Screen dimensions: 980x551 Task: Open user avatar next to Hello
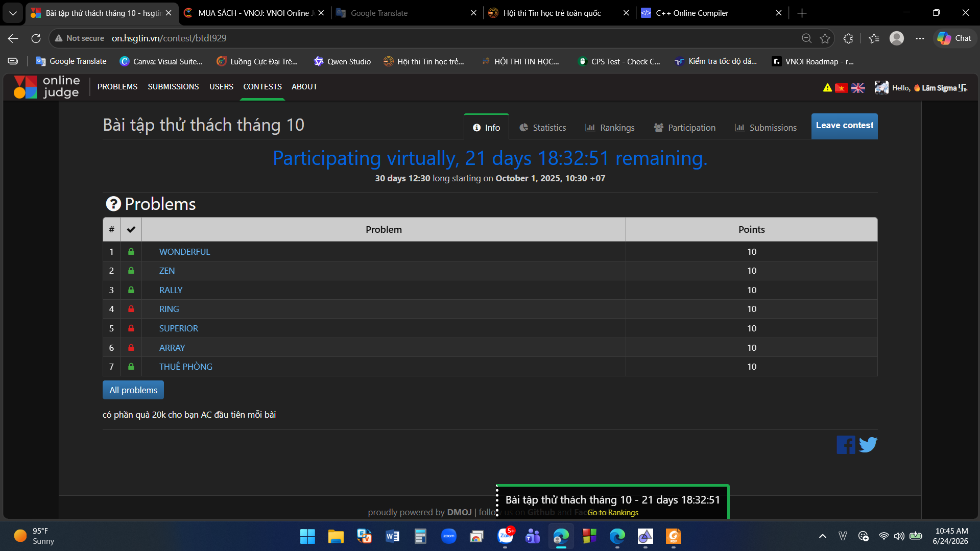point(881,88)
